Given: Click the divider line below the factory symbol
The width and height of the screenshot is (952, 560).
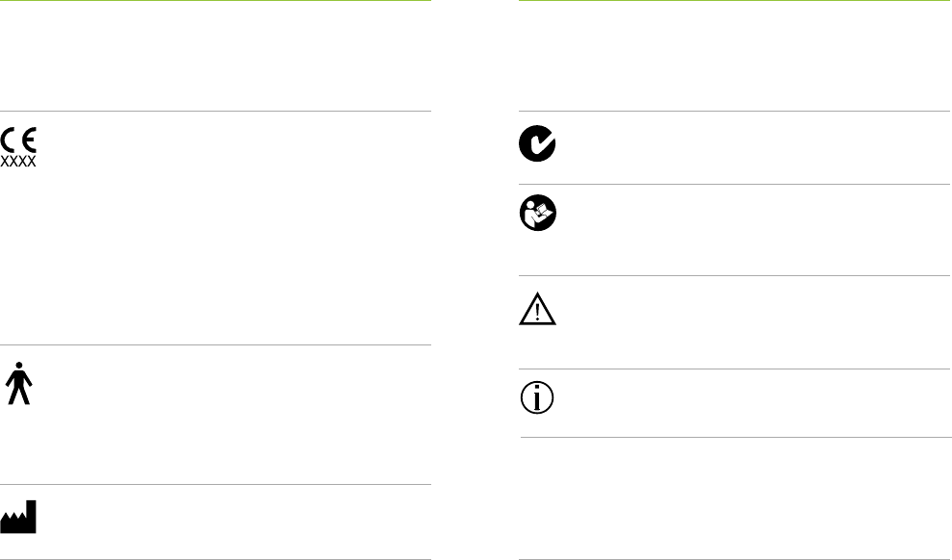Looking at the screenshot, I should pyautogui.click(x=216, y=559).
